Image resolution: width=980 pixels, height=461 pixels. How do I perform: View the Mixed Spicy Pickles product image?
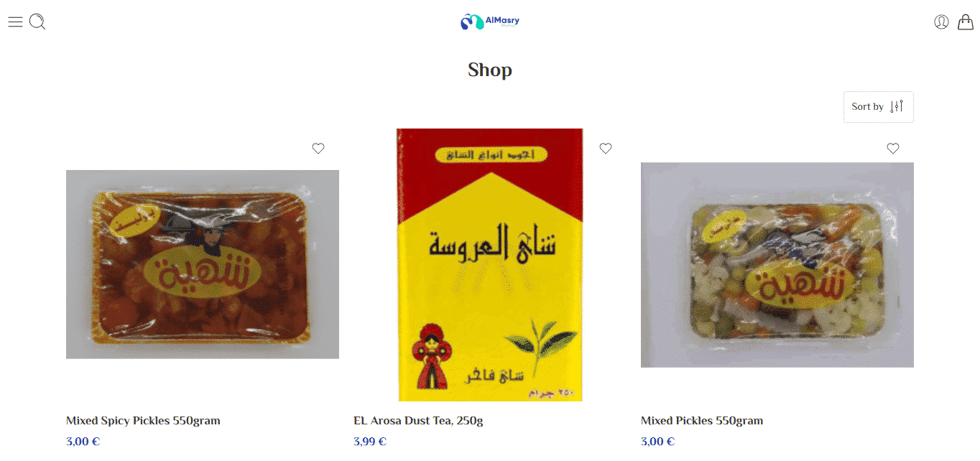[x=203, y=264]
